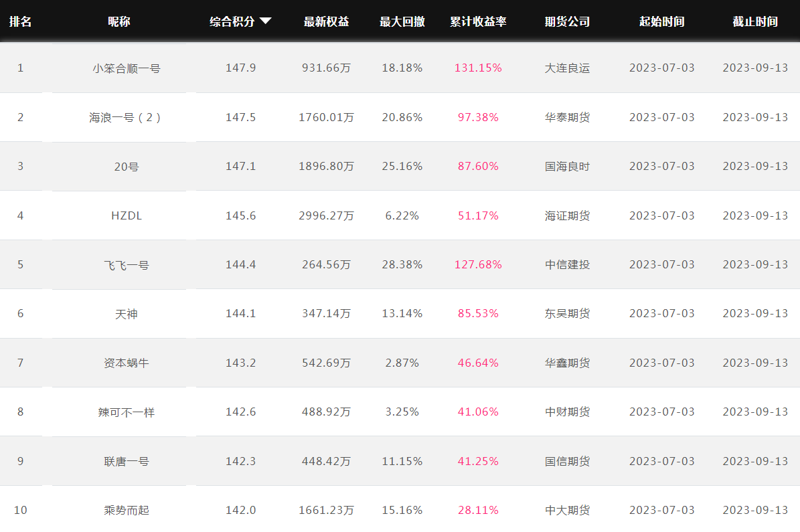The width and height of the screenshot is (800, 532).
Task: Select futures company 国海良时
Action: tap(567, 167)
